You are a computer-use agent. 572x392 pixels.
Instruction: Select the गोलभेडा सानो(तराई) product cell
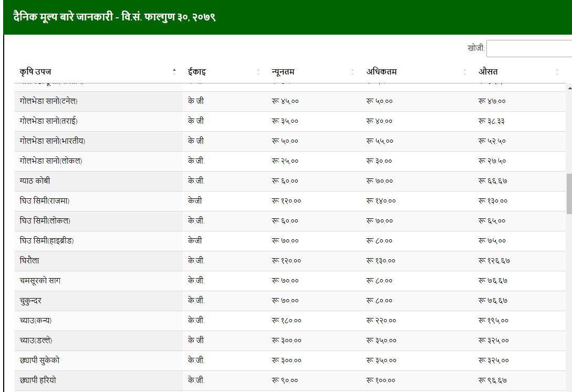pos(48,121)
